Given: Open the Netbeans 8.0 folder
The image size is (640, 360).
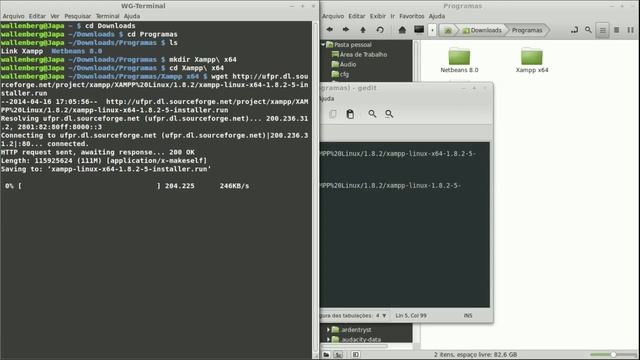Looking at the screenshot, I should [x=459, y=60].
